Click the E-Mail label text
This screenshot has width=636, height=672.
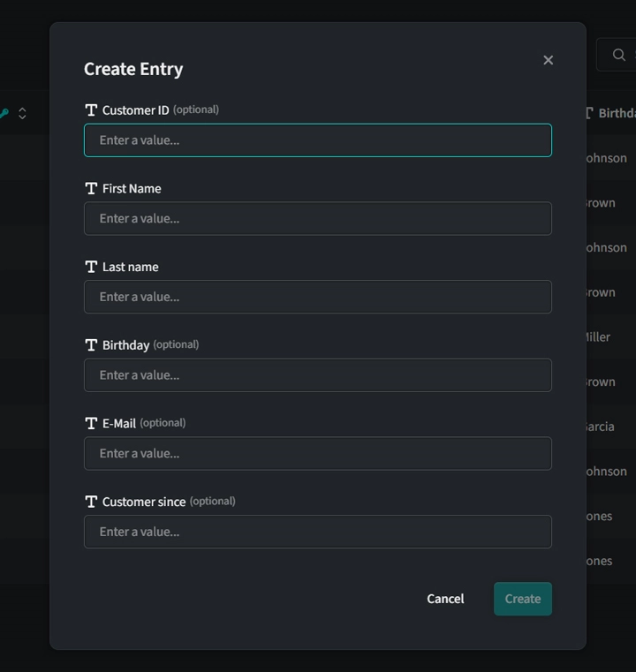pyautogui.click(x=119, y=424)
